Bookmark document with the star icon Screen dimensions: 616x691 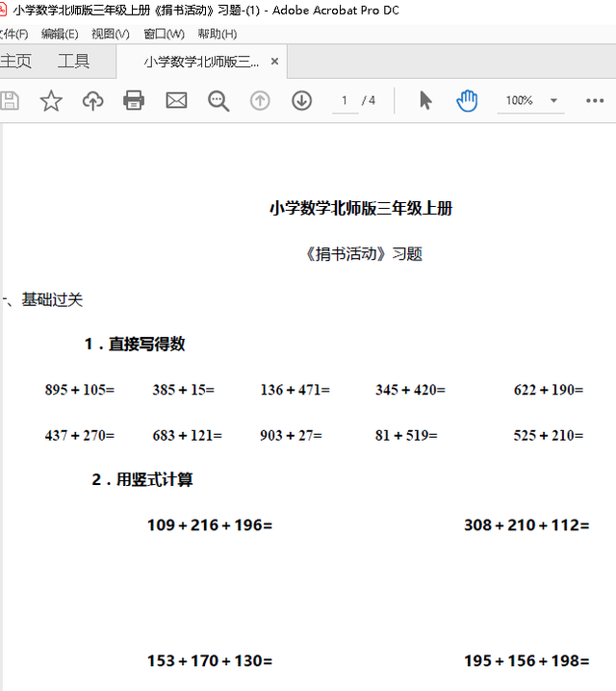point(51,100)
